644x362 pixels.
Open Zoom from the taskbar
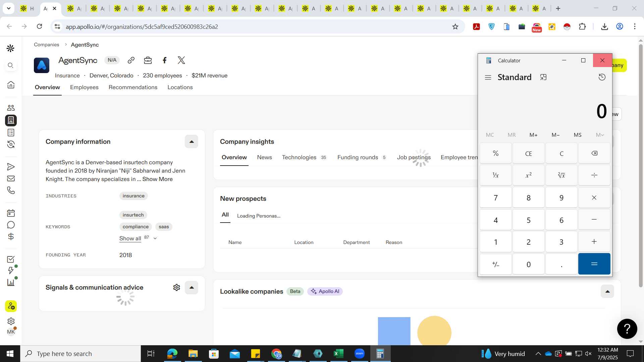click(x=360, y=354)
